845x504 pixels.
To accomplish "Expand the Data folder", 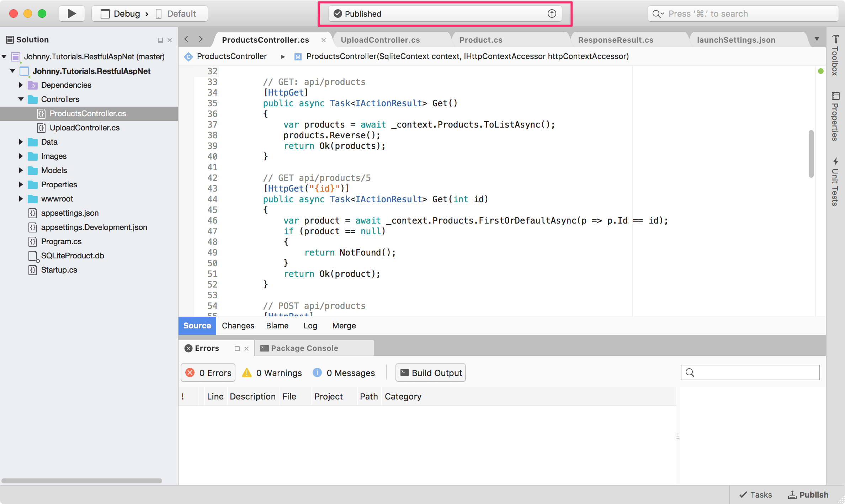I will click(21, 142).
